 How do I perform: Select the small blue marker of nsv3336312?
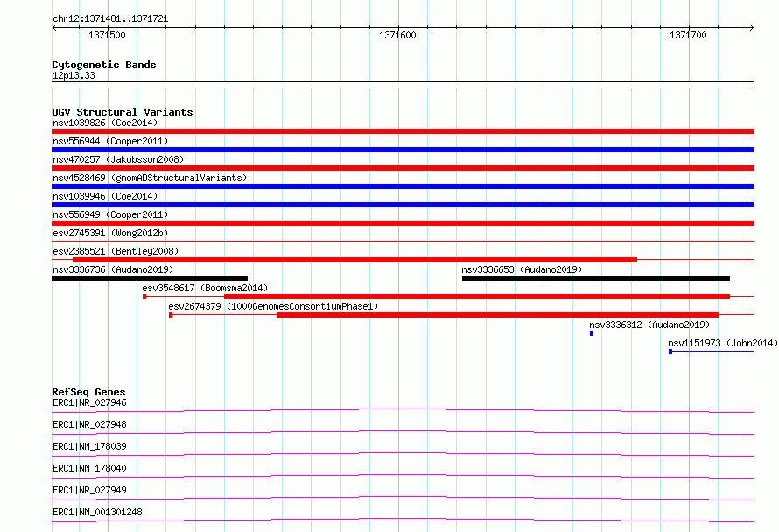(592, 333)
